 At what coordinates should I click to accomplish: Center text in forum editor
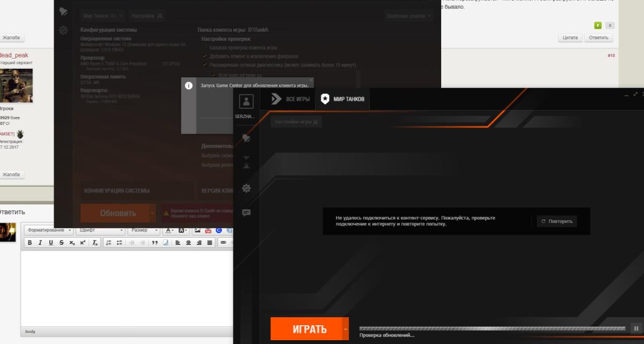point(188,243)
